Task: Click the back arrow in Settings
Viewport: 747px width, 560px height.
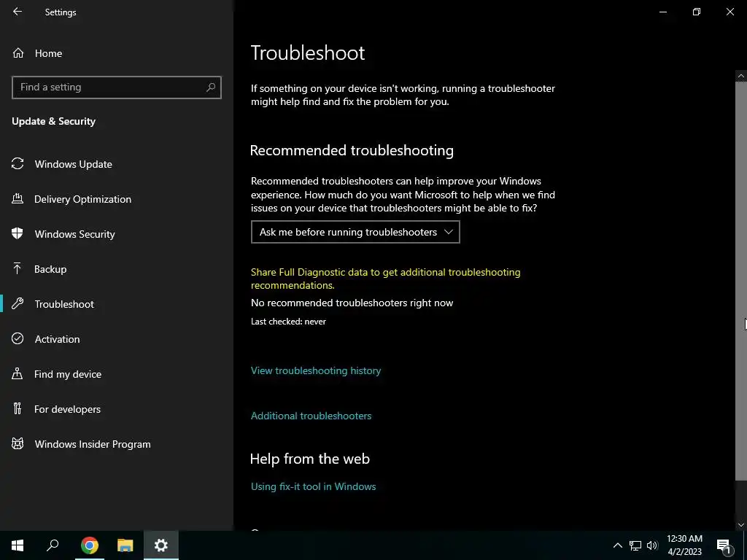Action: point(18,12)
